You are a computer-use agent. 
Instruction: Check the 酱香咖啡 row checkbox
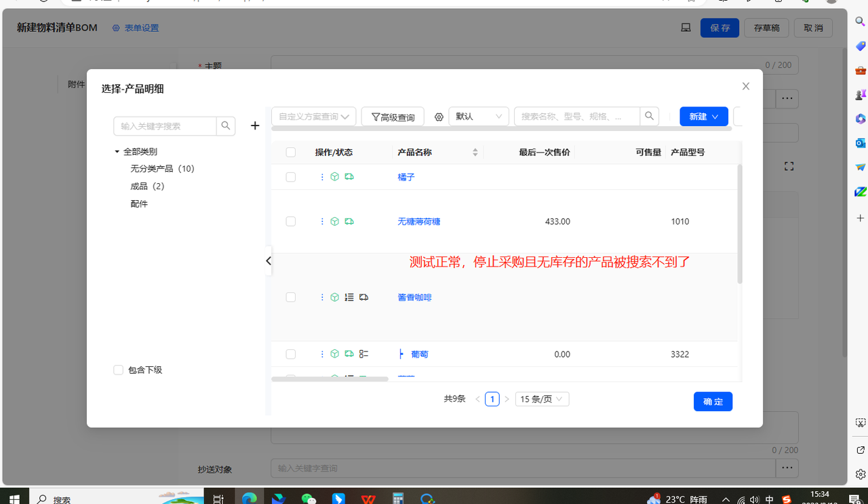291,297
